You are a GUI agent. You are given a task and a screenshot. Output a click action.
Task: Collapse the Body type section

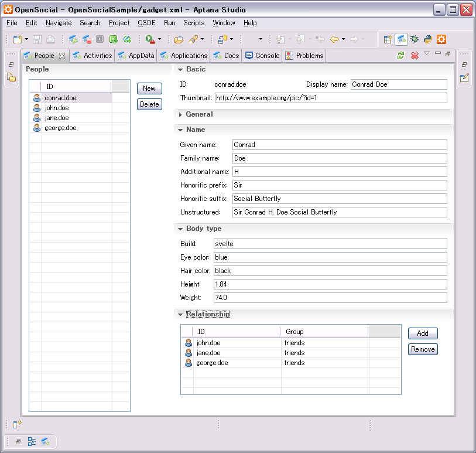click(180, 229)
